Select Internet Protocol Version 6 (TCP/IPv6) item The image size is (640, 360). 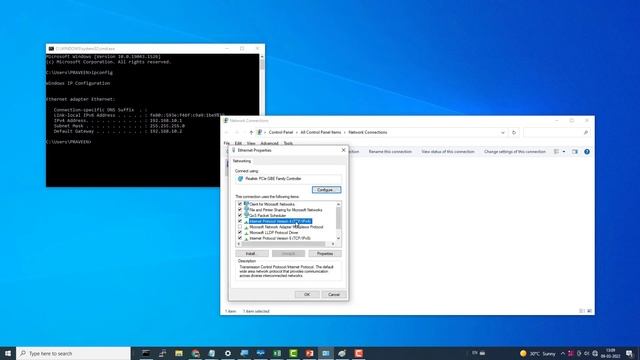tap(280, 238)
